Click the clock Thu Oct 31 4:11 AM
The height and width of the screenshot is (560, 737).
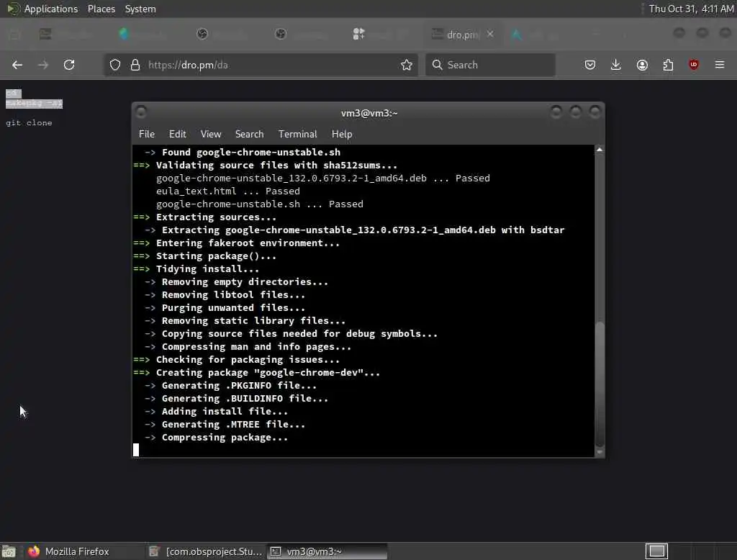click(x=691, y=9)
